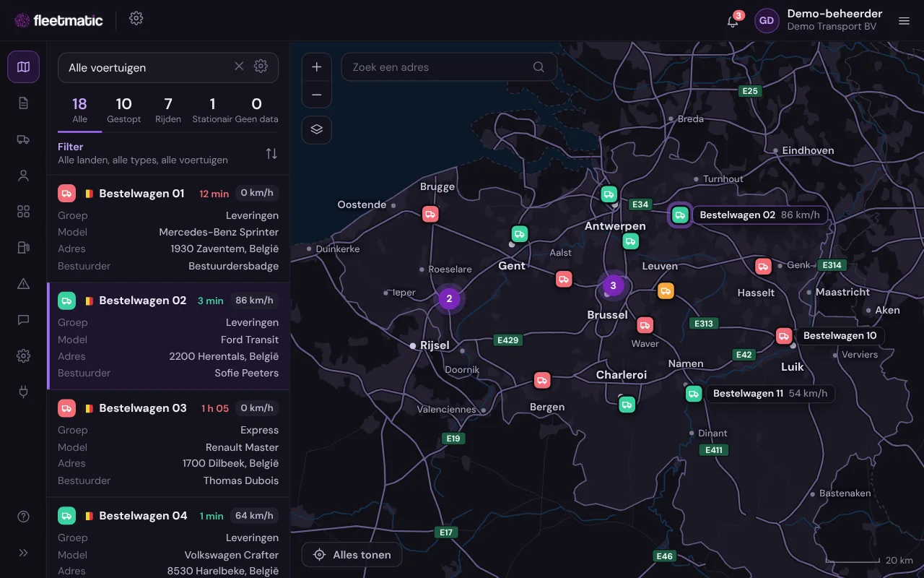Click the red vehicle marker near Brugge

pyautogui.click(x=430, y=214)
